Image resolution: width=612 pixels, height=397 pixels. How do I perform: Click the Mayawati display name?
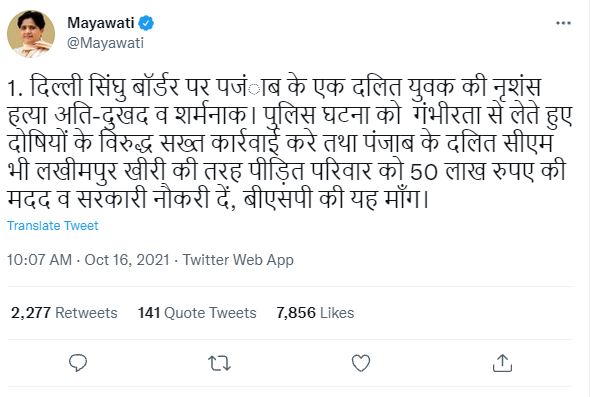click(101, 23)
